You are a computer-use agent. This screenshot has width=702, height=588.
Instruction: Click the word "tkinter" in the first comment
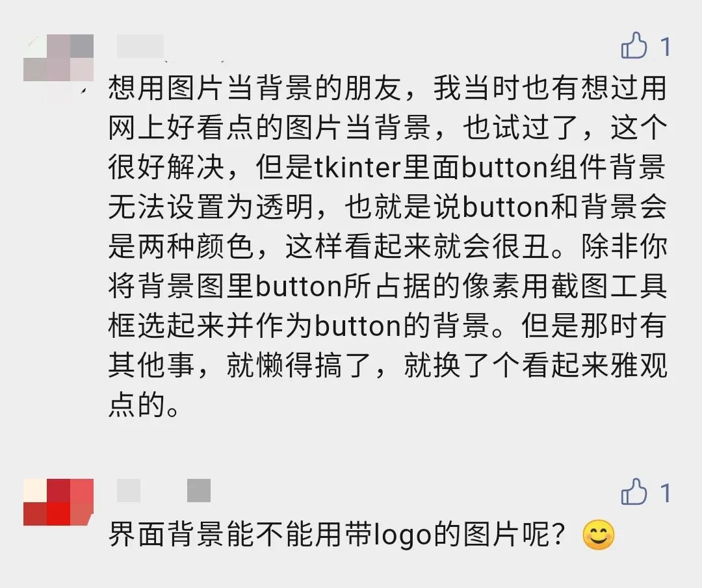(358, 168)
